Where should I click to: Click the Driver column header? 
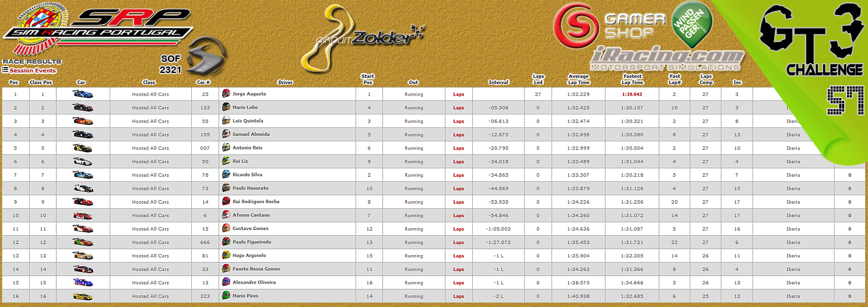[x=285, y=82]
